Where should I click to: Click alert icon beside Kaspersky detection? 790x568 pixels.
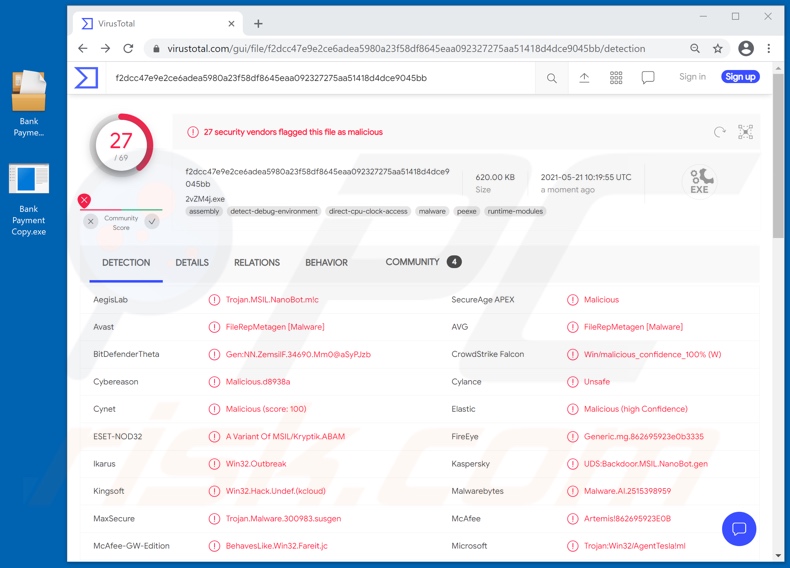click(572, 464)
